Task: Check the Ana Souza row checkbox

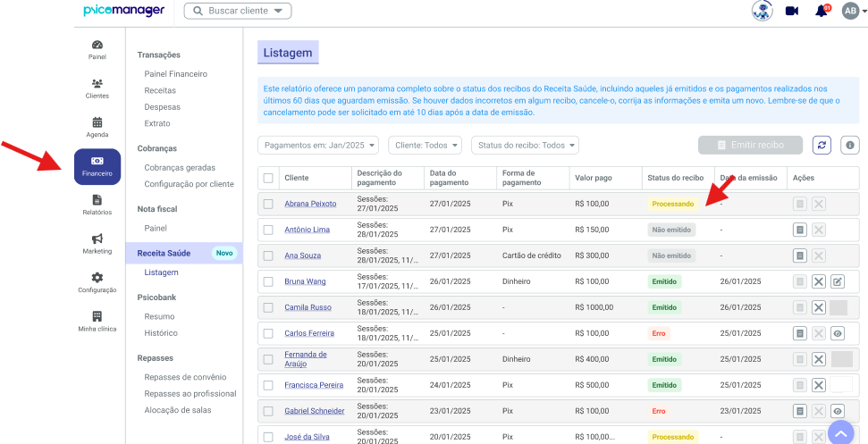Action: [268, 256]
